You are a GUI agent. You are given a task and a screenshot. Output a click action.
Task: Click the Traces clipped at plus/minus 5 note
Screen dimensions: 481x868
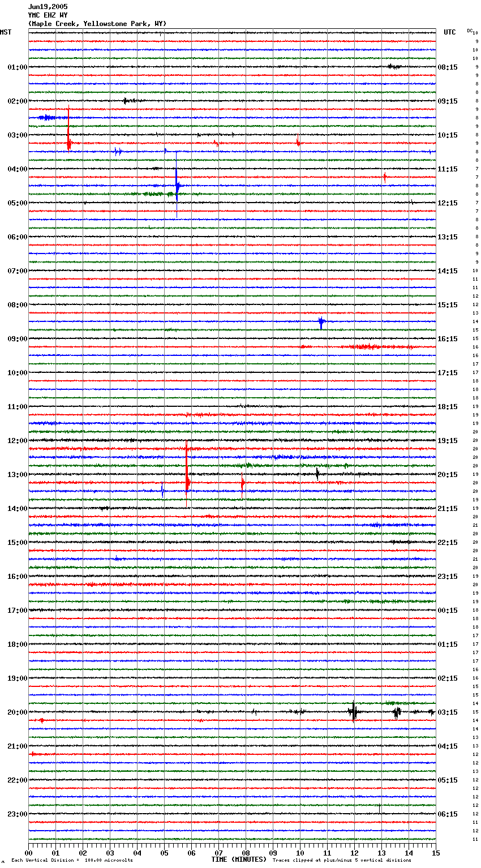click(342, 860)
